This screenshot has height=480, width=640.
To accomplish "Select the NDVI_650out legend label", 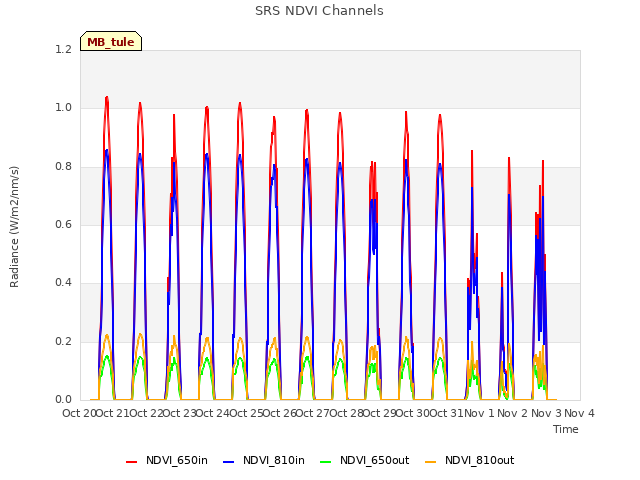I will (x=375, y=460).
